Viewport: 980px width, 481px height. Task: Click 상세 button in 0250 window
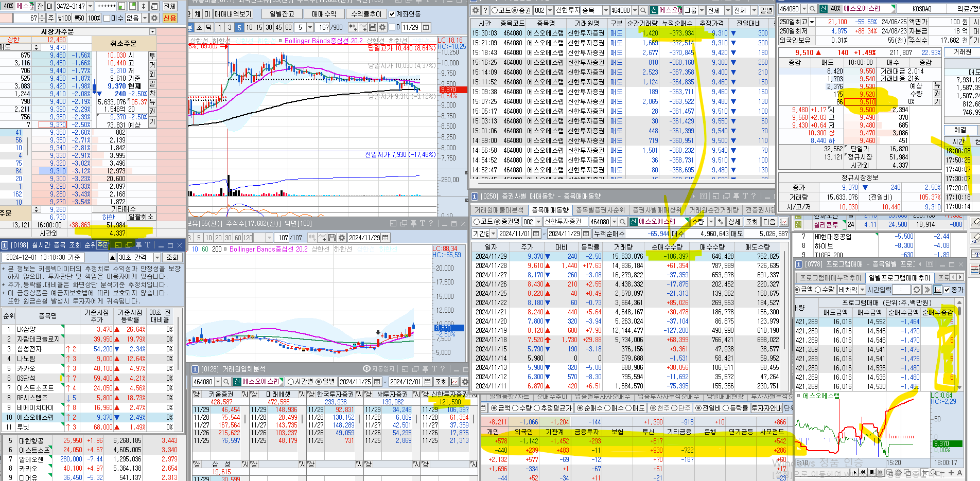[734, 222]
